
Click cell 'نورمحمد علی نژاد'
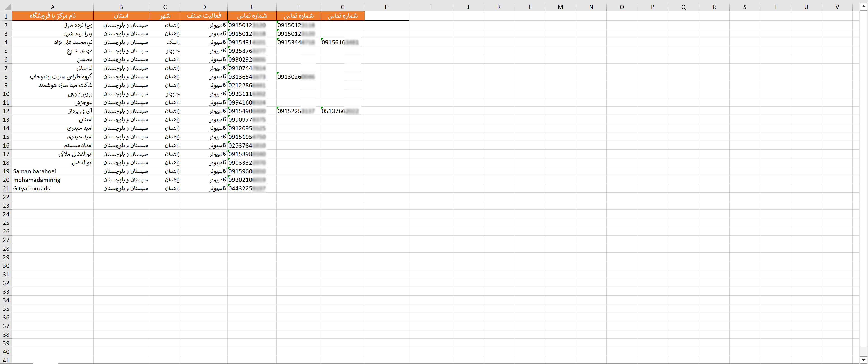point(53,42)
